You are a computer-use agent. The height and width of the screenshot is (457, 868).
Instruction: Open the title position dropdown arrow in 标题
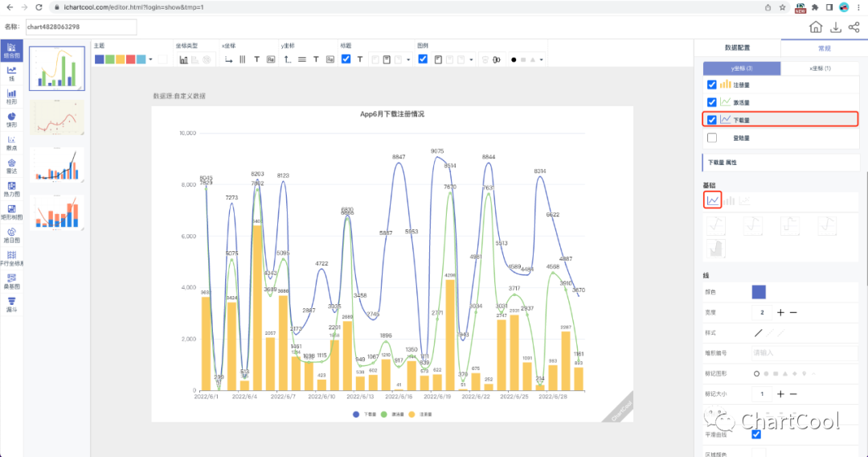point(409,60)
